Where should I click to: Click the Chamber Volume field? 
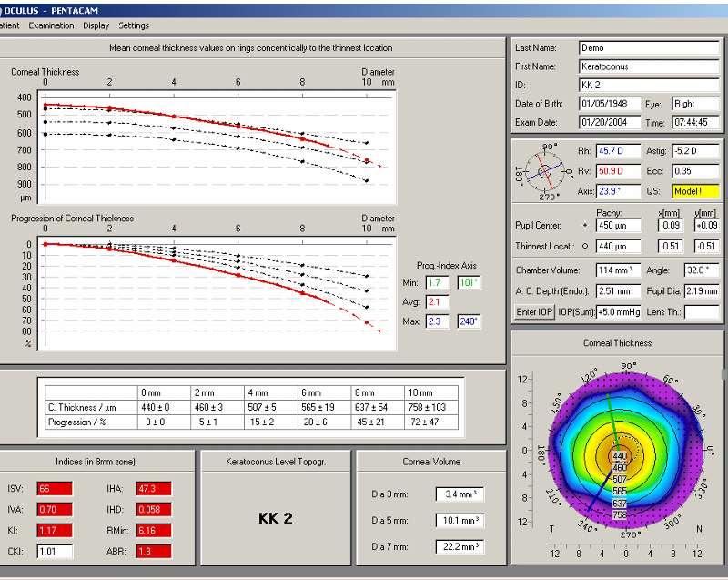pos(619,270)
